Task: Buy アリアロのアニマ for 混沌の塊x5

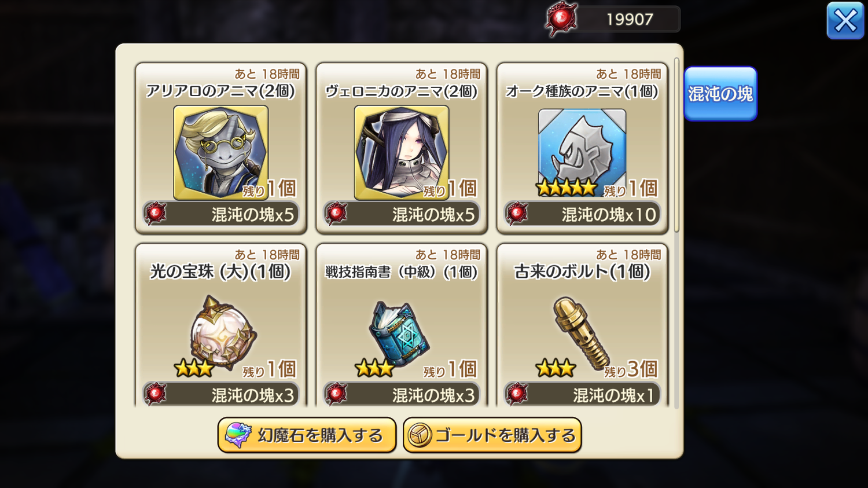Action: [x=220, y=214]
